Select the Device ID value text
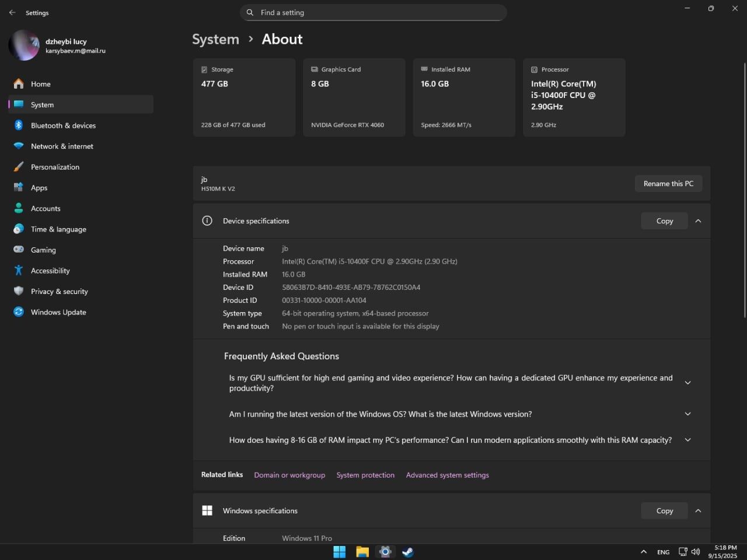747x560 pixels. coord(351,287)
